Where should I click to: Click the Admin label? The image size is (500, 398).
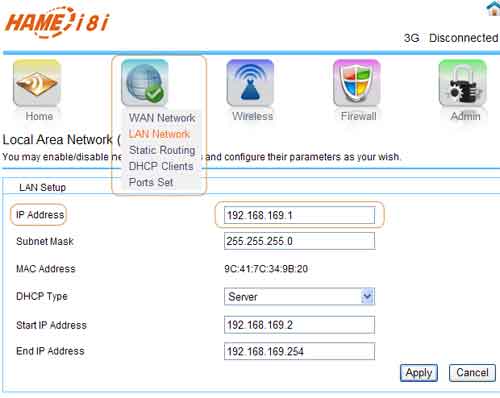(x=466, y=116)
